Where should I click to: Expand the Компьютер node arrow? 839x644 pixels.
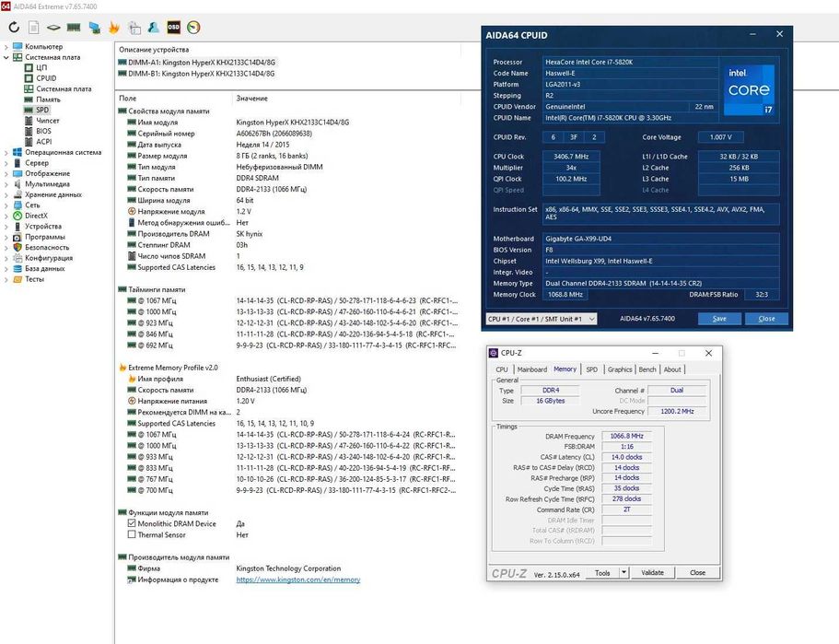coord(6,47)
